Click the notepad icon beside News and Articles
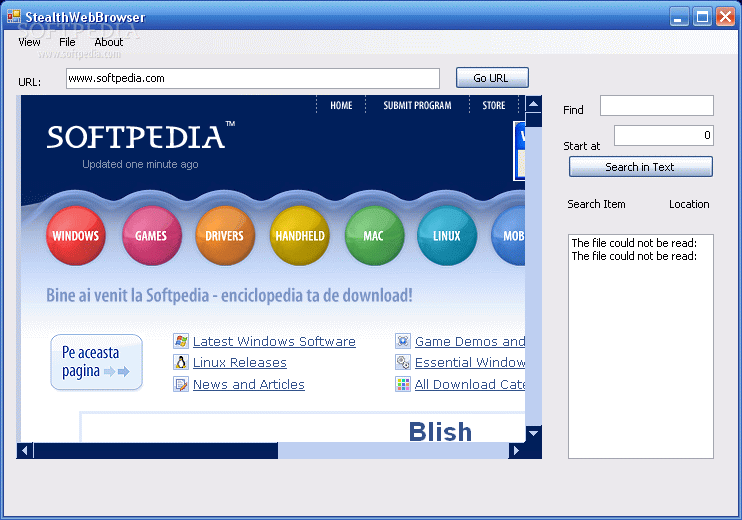 click(181, 384)
